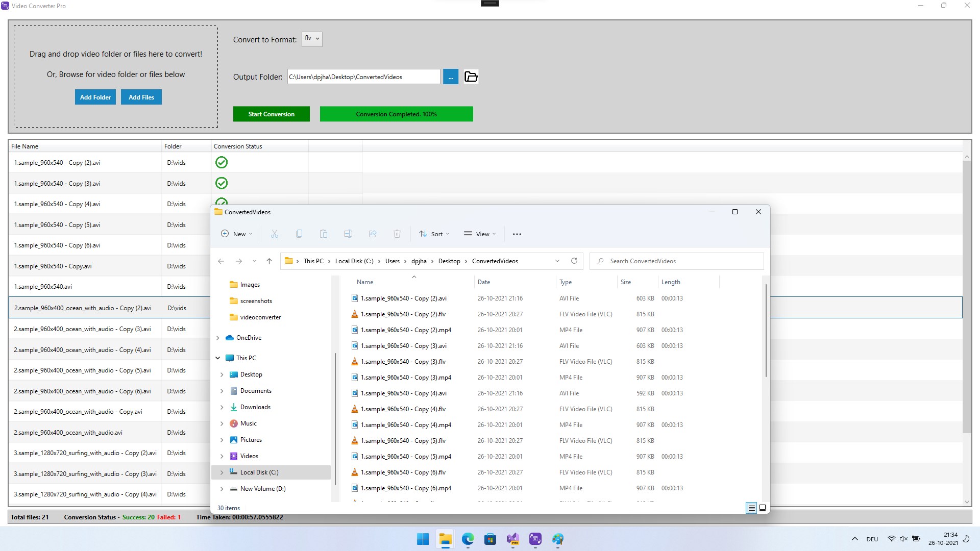This screenshot has width=980, height=551.
Task: Expand the OneDrive tree node
Action: pos(218,338)
